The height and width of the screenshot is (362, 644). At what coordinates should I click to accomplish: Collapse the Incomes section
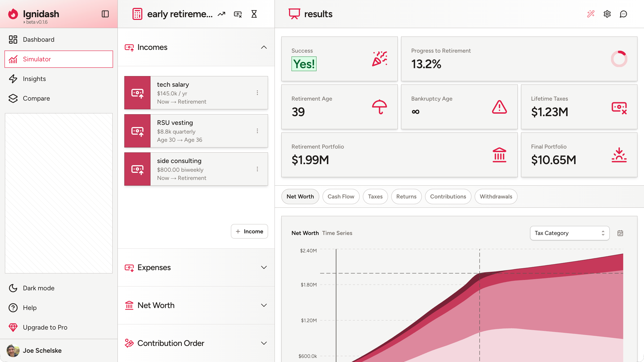[x=264, y=47]
